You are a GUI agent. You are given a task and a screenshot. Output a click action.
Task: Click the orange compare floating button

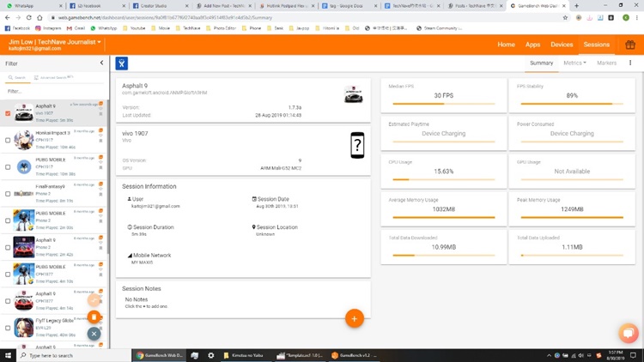[94, 300]
